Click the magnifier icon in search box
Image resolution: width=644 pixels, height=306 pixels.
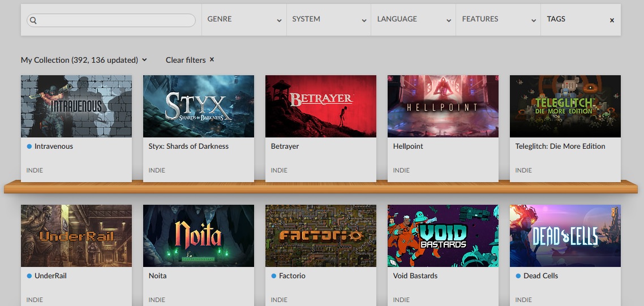click(x=33, y=20)
